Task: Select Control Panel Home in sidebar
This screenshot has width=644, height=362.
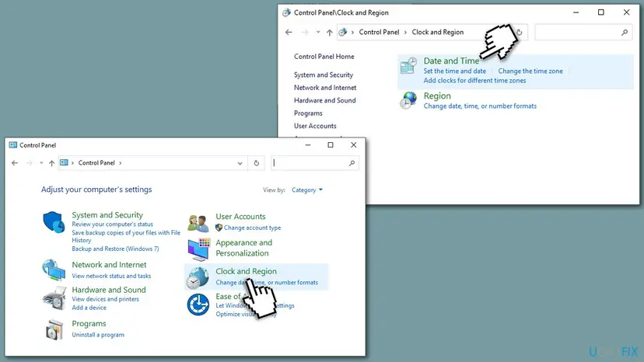Action: [x=324, y=57]
